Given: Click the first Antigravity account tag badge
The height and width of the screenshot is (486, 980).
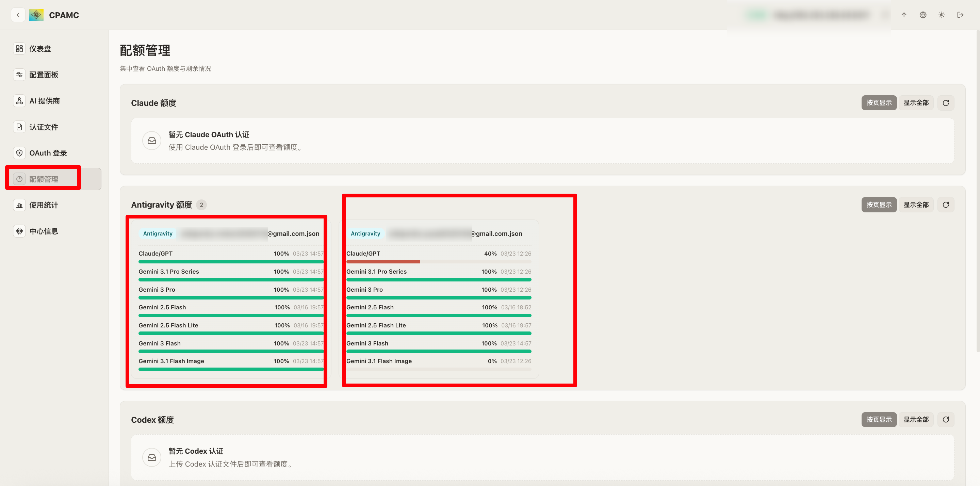Looking at the screenshot, I should coord(158,233).
